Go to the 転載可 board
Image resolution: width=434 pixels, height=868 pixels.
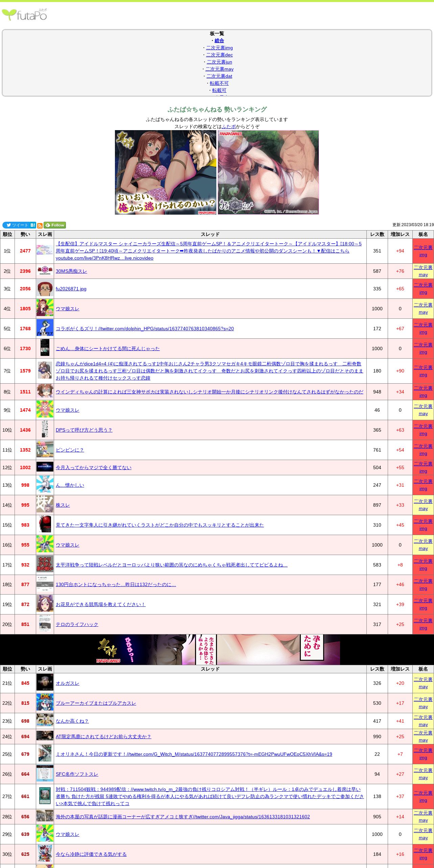tap(219, 90)
